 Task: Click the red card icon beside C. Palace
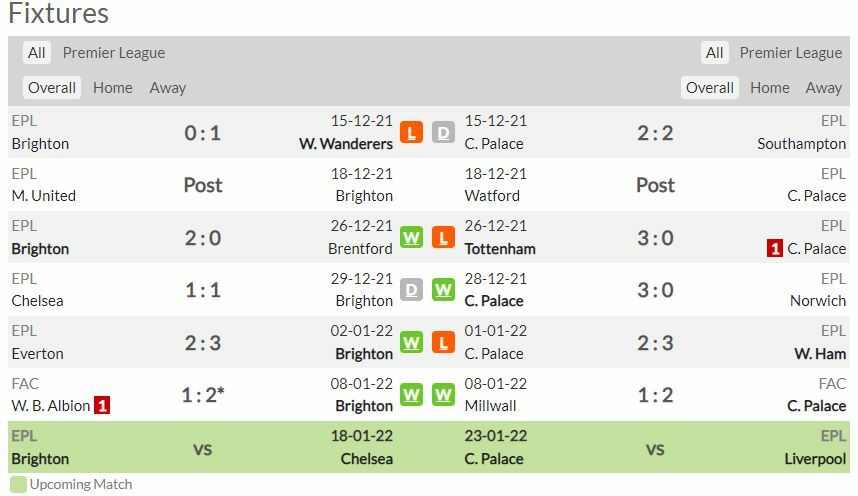coord(775,248)
